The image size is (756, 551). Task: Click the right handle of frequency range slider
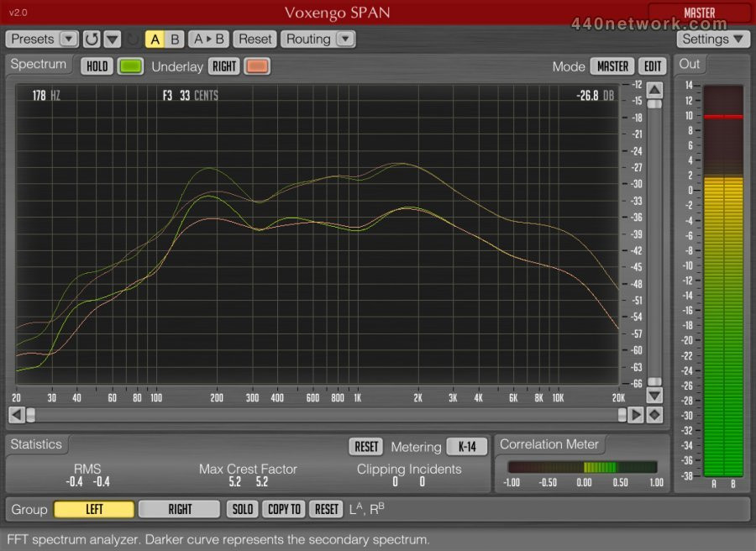point(622,415)
